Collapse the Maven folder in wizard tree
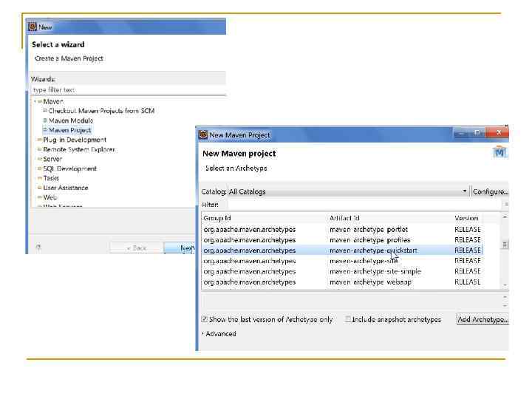This screenshot has width=532, height=399. (x=35, y=101)
